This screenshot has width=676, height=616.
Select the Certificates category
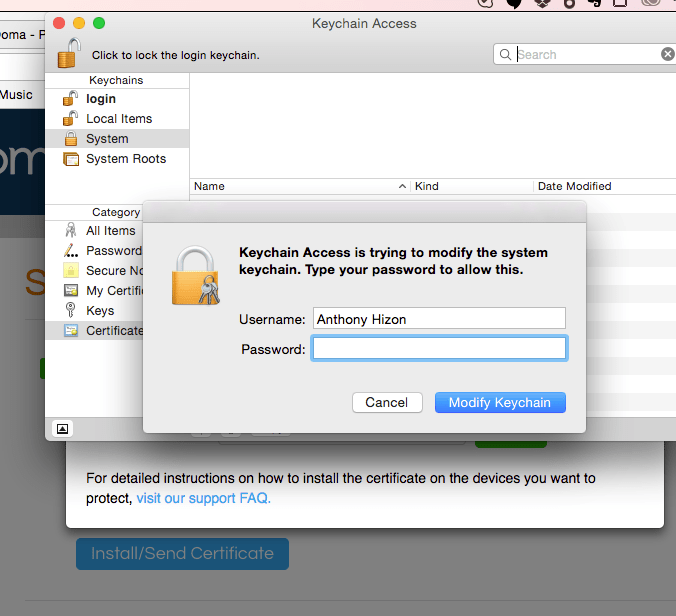94,331
